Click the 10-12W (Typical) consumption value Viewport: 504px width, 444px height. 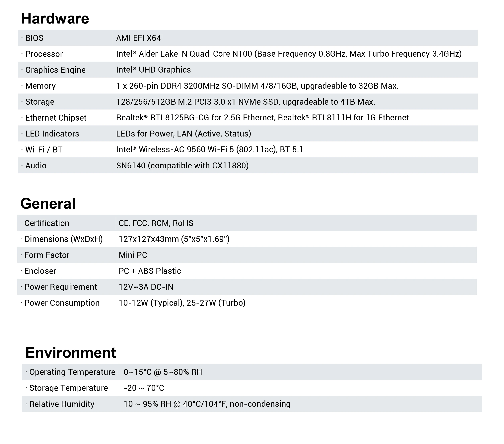[x=182, y=303]
